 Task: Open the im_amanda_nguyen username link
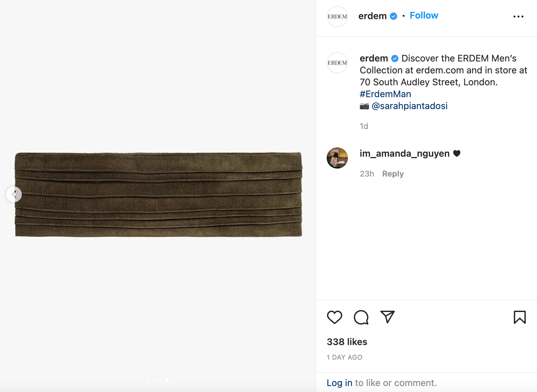click(x=404, y=154)
